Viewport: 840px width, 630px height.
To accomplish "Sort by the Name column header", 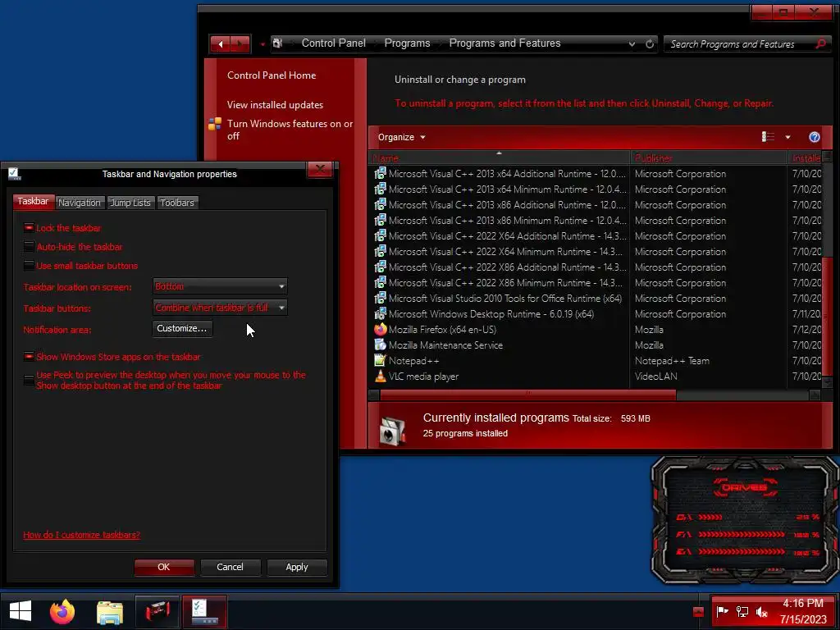I will [x=499, y=157].
